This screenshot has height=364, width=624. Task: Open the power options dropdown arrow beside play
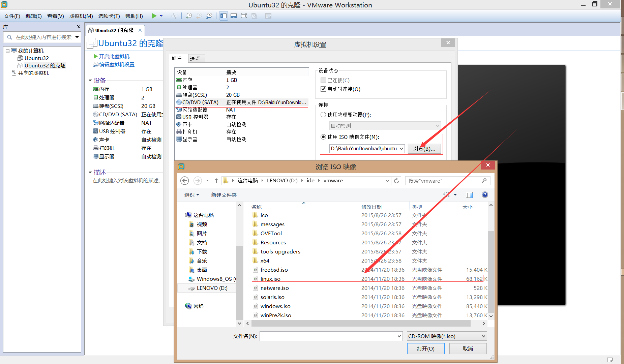point(161,16)
